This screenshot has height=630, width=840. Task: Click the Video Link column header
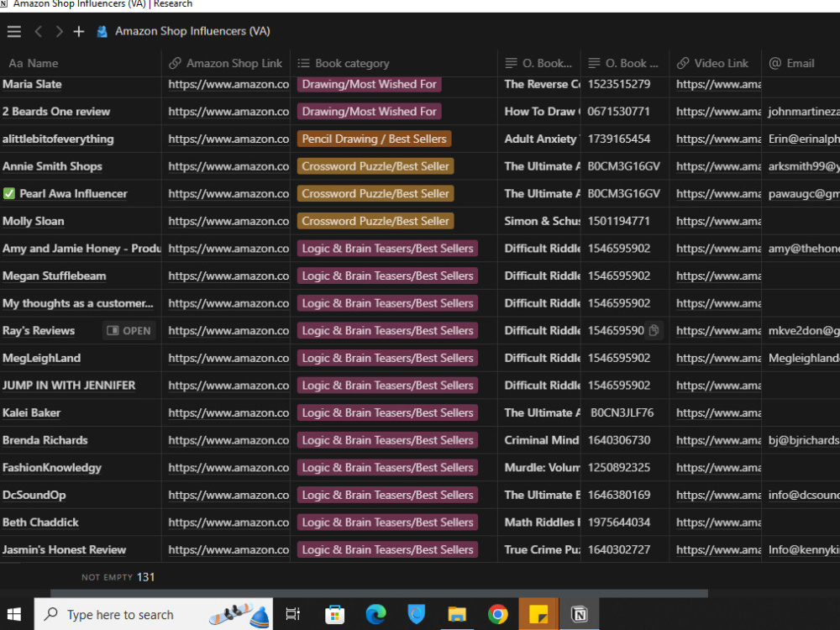tap(712, 63)
